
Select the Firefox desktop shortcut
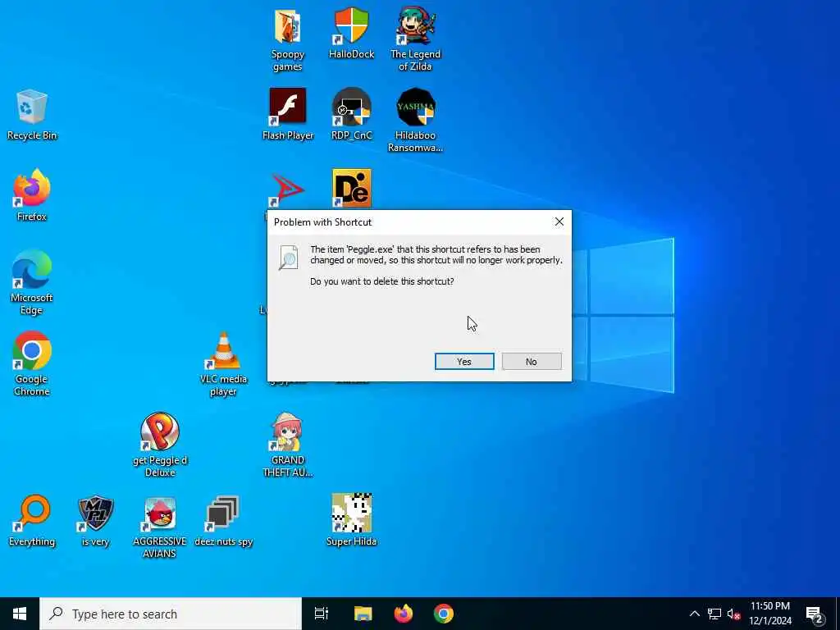(x=32, y=195)
